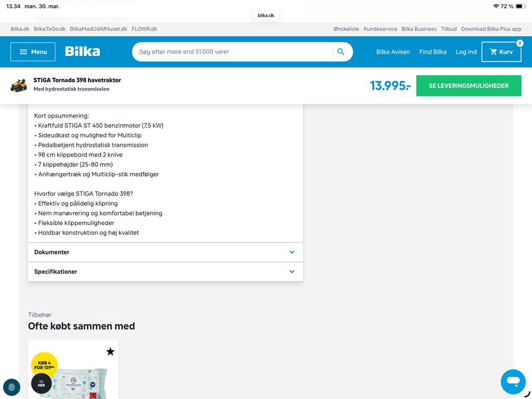
Task: Click the Tilbehør label
Action: coord(40,315)
